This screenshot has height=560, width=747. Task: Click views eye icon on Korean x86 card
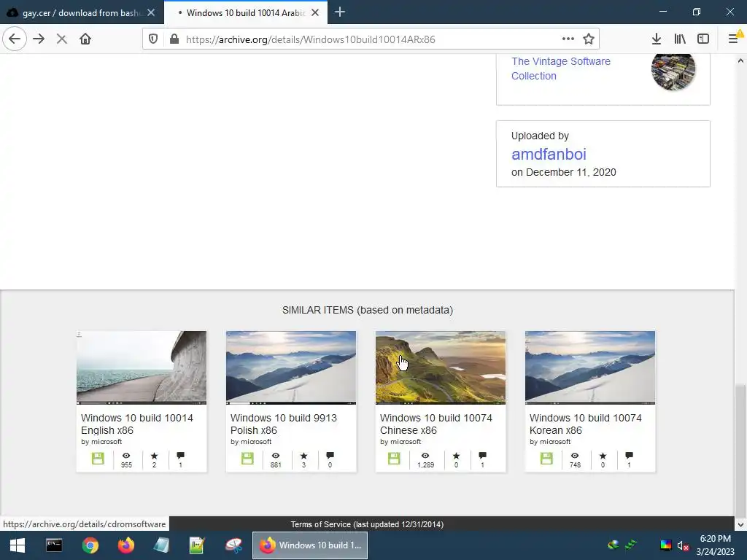coord(575,456)
